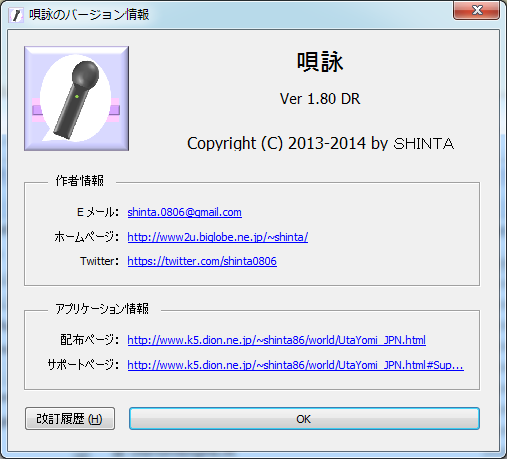The width and height of the screenshot is (507, 459).
Task: Close the version information dialog
Action: coord(476,10)
